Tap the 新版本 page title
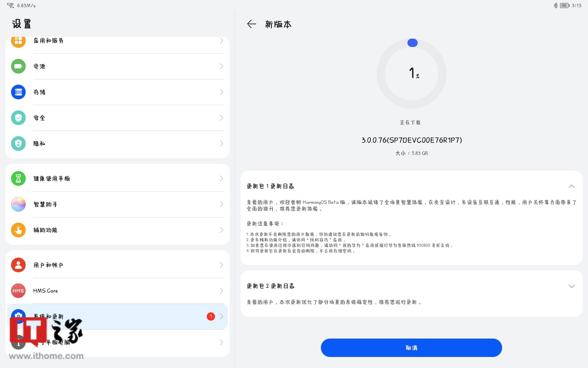Viewport: 588px width, 368px height. (278, 25)
